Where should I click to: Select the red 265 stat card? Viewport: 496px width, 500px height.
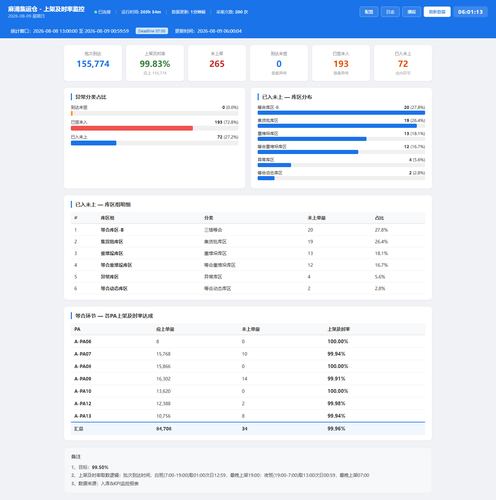point(217,63)
